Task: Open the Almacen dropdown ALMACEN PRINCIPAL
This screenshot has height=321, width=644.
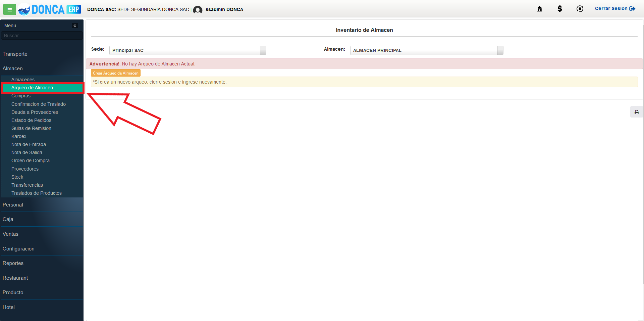Action: (427, 50)
